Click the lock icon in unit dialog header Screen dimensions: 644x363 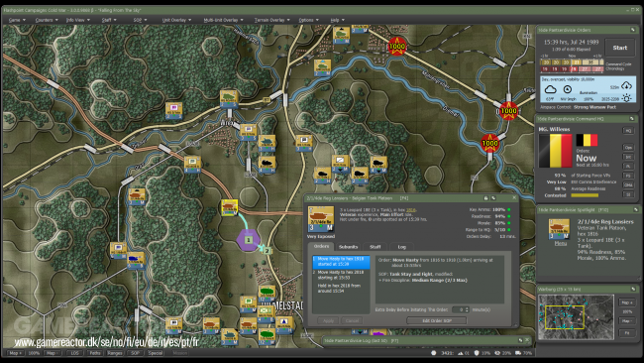485,198
